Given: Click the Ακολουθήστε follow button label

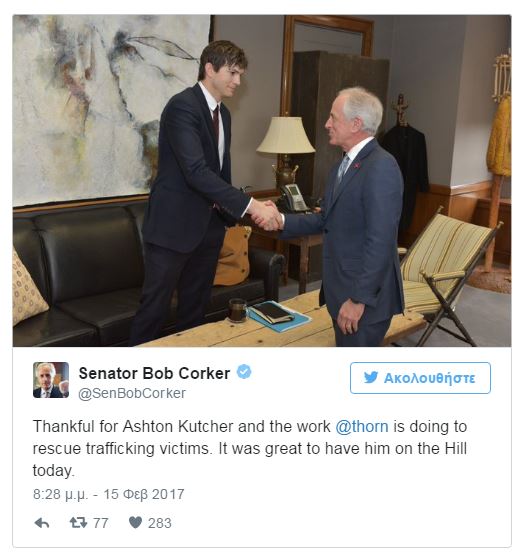Looking at the screenshot, I should click(430, 378).
